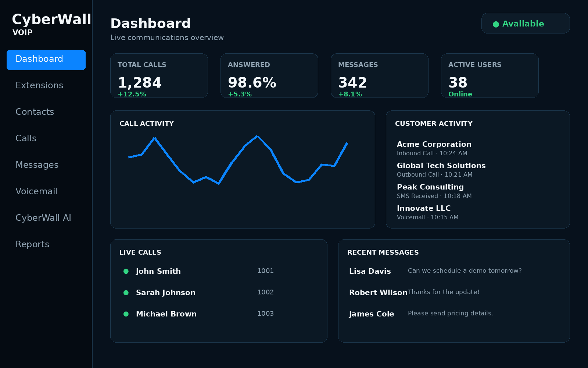Click extension number 1002
Viewport: 588px width, 368px height.
click(265, 292)
